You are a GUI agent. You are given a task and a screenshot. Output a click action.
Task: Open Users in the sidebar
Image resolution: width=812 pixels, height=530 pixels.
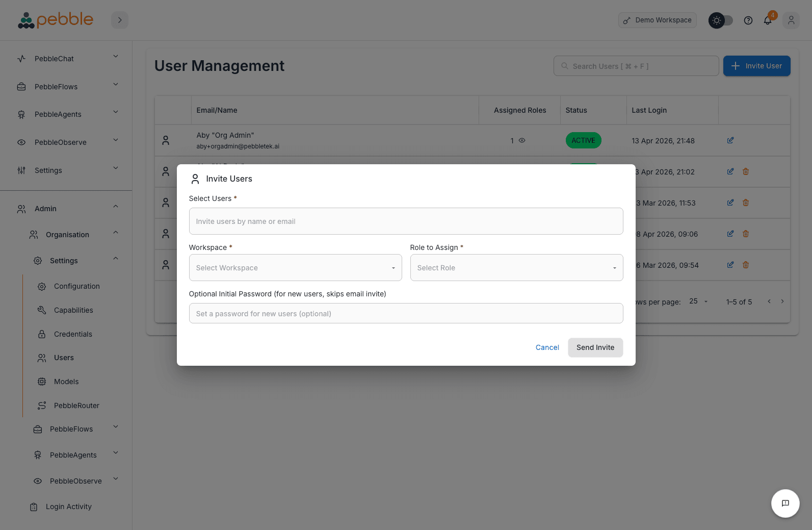pos(64,358)
